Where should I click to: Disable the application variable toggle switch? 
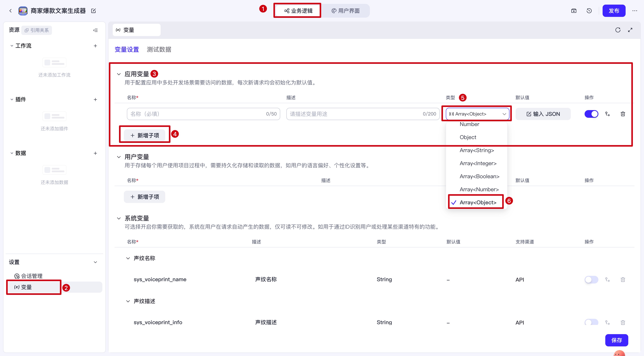point(591,114)
